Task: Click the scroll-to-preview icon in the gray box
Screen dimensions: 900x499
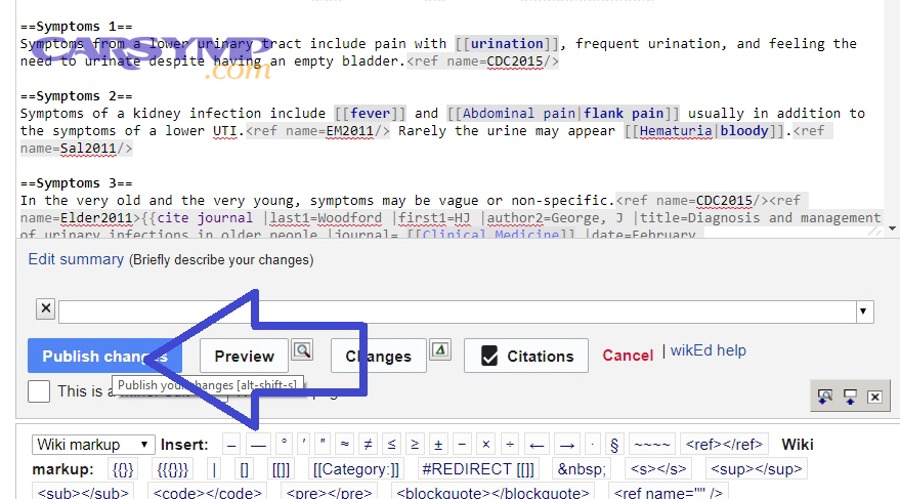Action: (825, 396)
